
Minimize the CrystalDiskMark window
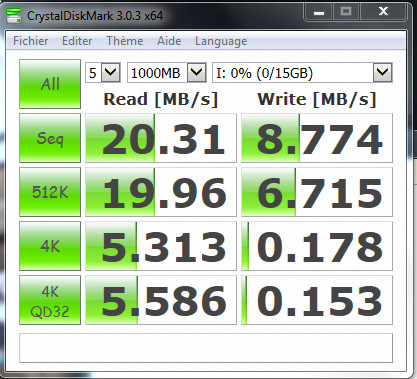319,12
